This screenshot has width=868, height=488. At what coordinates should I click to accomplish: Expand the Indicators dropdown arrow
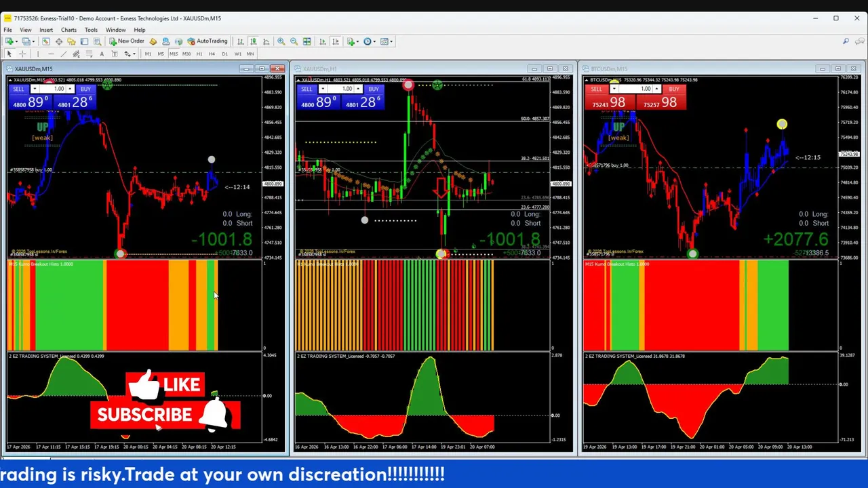click(357, 41)
